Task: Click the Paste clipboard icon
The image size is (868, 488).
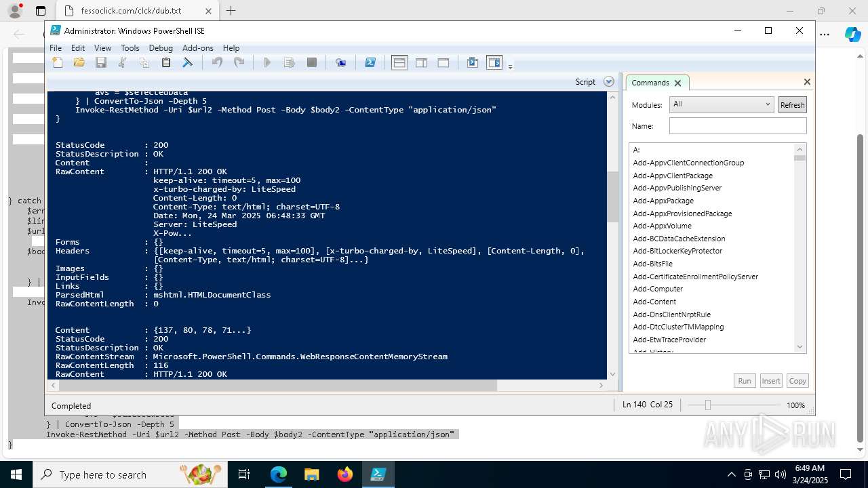Action: [x=166, y=62]
